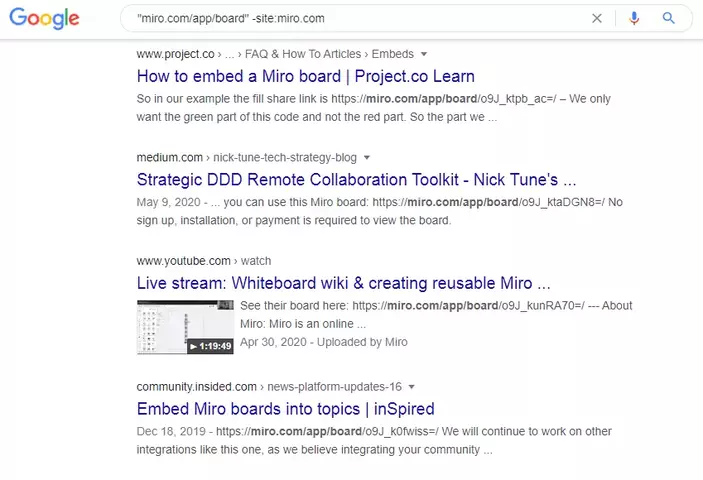This screenshot has width=703, height=480.
Task: Click the Google logo
Action: (44, 18)
